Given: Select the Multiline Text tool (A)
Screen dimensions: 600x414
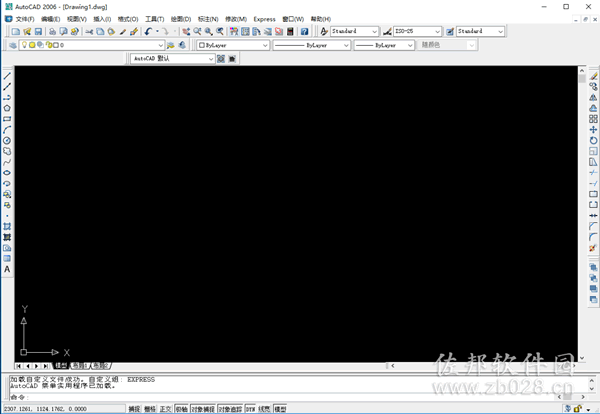Looking at the screenshot, I should [7, 269].
